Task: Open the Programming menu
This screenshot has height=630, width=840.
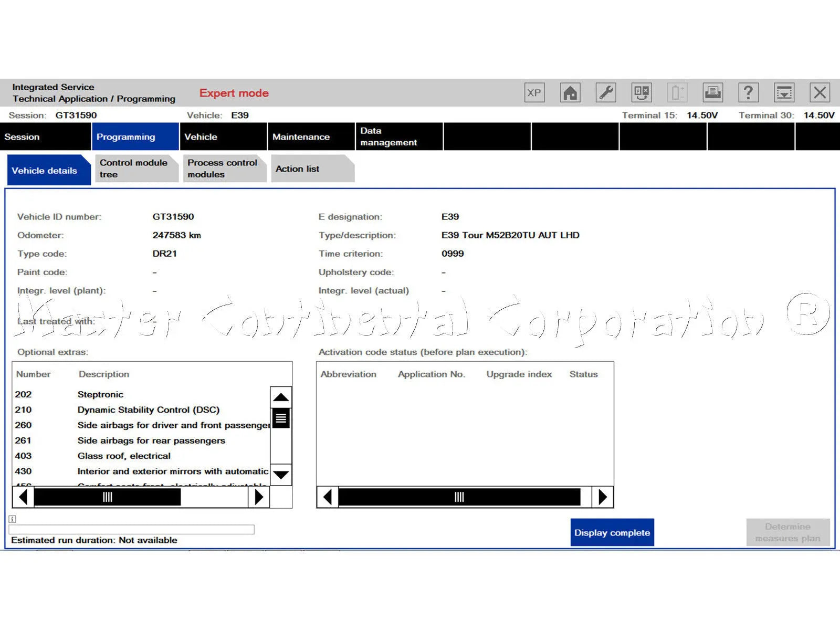Action: [x=126, y=136]
